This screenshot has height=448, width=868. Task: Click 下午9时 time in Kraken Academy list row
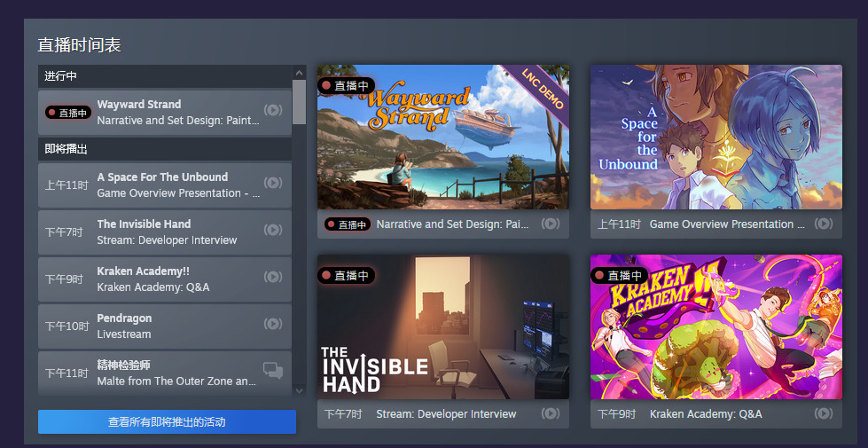coord(64,279)
